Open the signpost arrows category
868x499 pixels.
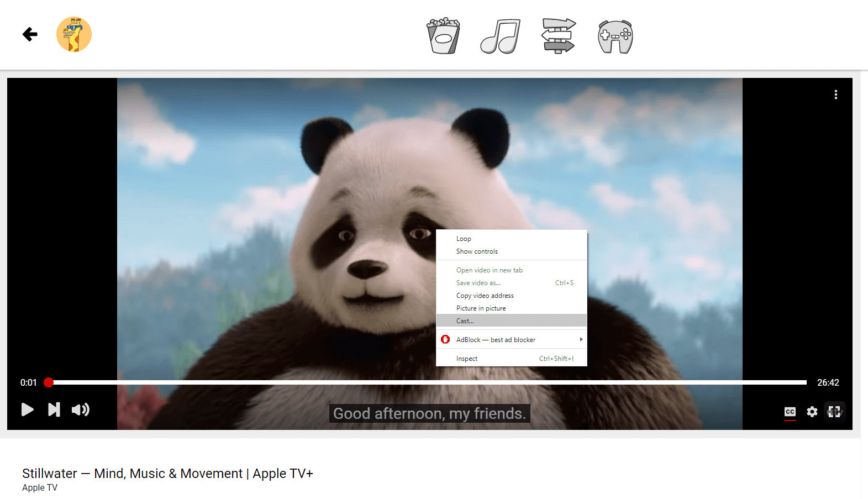559,36
